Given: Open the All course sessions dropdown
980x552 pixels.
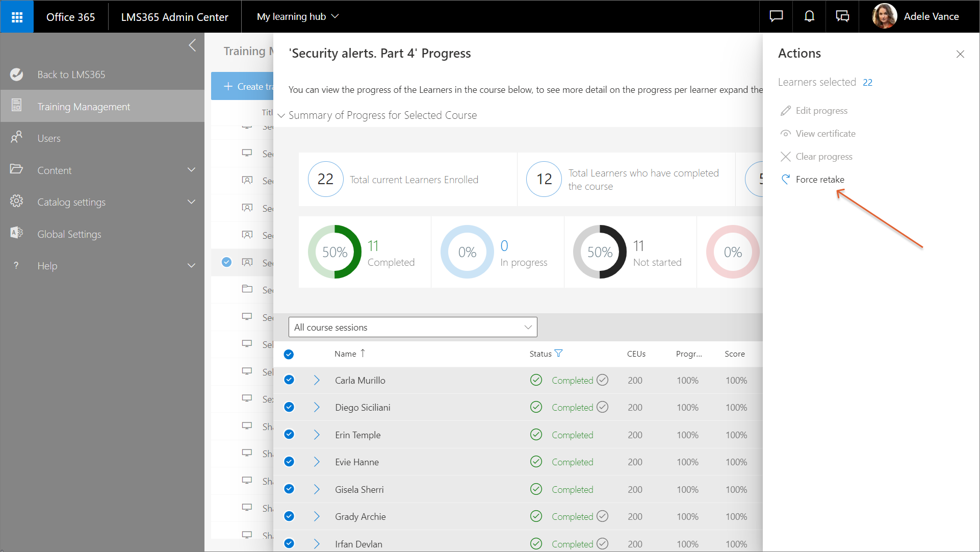Looking at the screenshot, I should pyautogui.click(x=412, y=328).
